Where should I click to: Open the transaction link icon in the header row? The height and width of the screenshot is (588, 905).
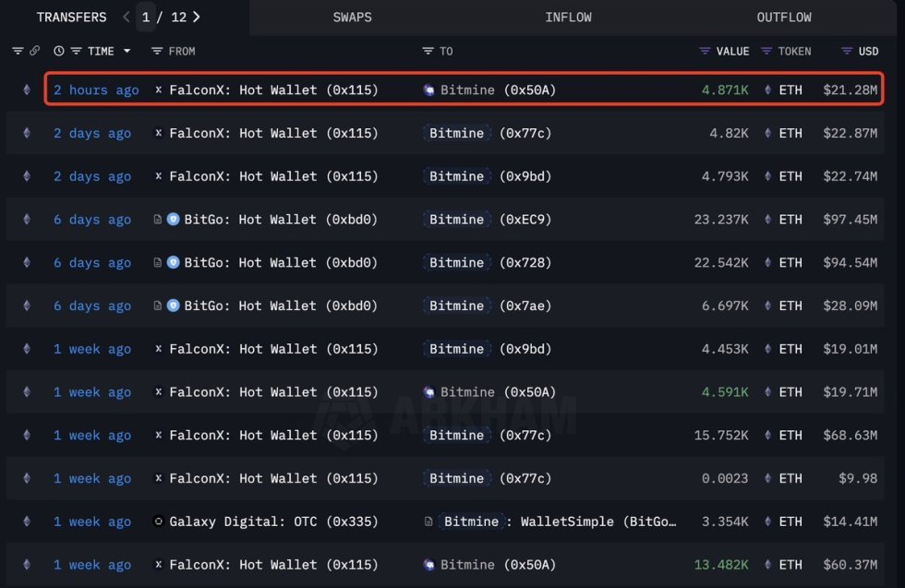35,51
